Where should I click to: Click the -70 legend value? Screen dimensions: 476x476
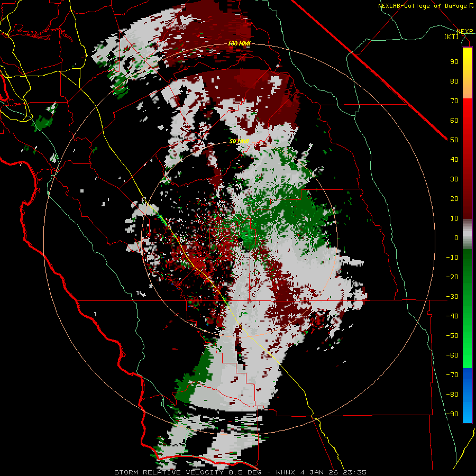tap(452, 375)
